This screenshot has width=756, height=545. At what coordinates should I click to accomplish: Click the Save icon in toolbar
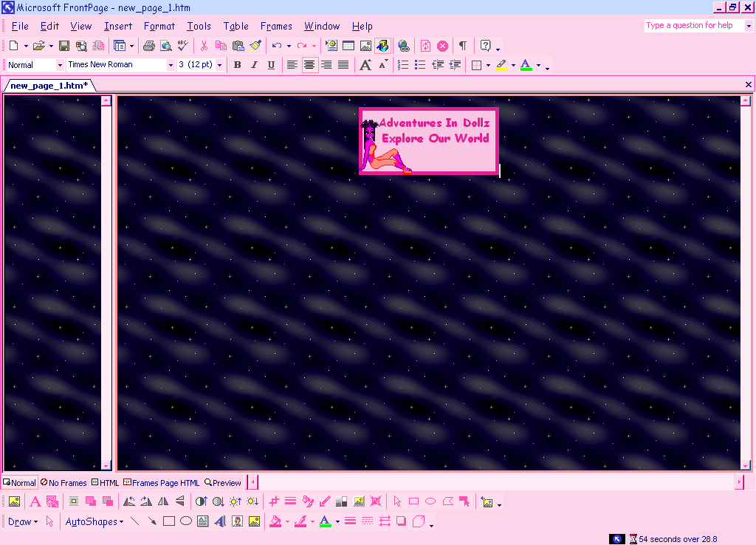tap(64, 46)
